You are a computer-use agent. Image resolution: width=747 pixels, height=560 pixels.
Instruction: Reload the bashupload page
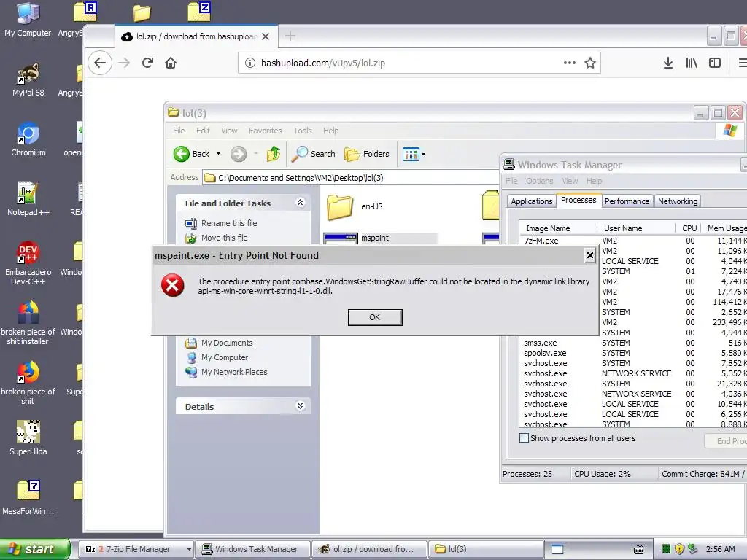pyautogui.click(x=147, y=63)
